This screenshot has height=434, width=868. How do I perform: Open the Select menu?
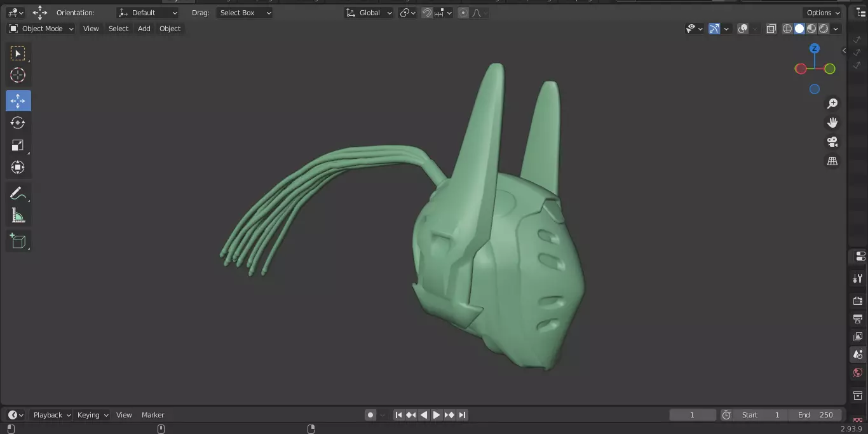(x=118, y=29)
